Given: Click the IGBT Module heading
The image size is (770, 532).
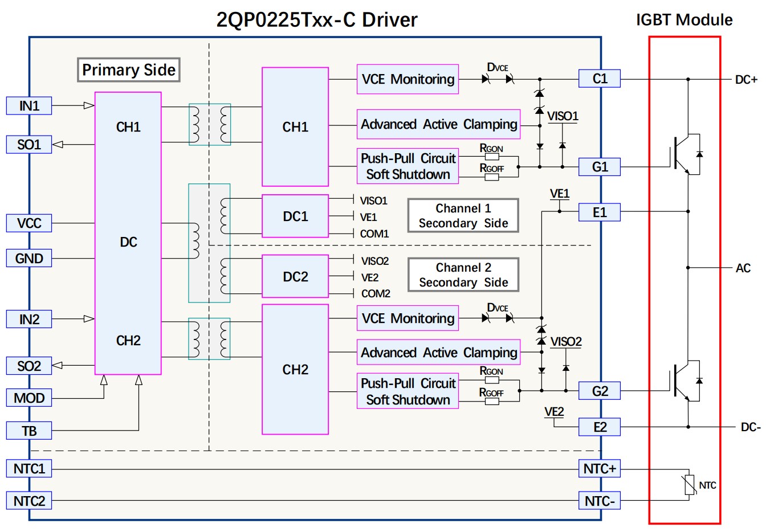Looking at the screenshot, I should (x=684, y=20).
